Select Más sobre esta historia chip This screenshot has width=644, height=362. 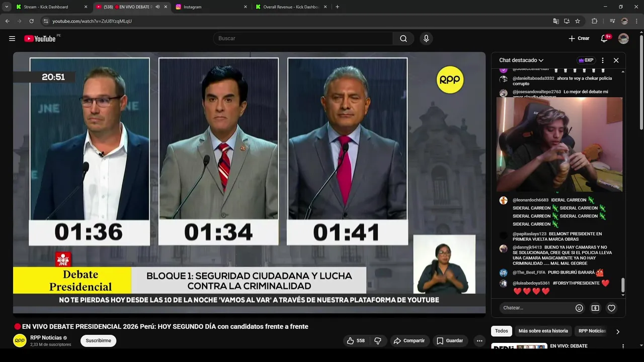pos(543,331)
